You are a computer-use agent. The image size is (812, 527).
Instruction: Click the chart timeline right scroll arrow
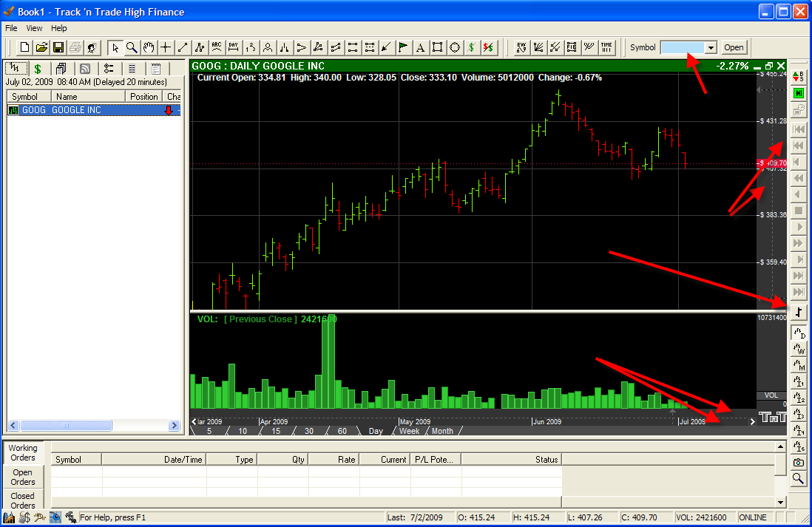point(752,421)
